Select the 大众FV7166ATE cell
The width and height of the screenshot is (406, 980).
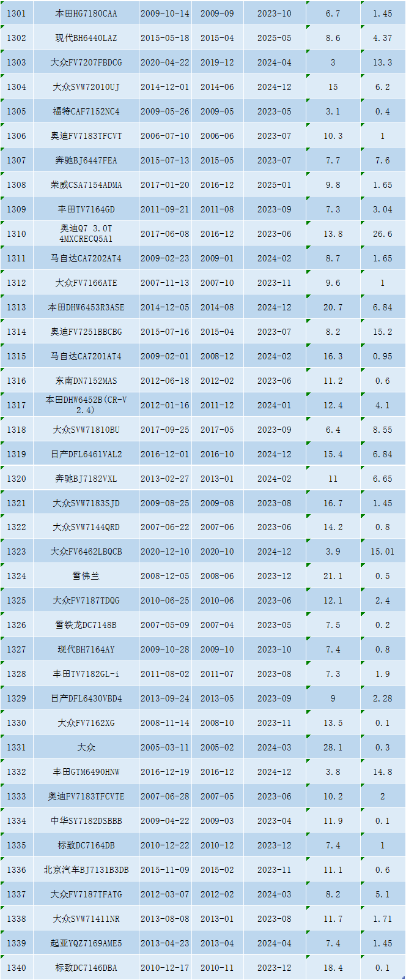[86, 283]
